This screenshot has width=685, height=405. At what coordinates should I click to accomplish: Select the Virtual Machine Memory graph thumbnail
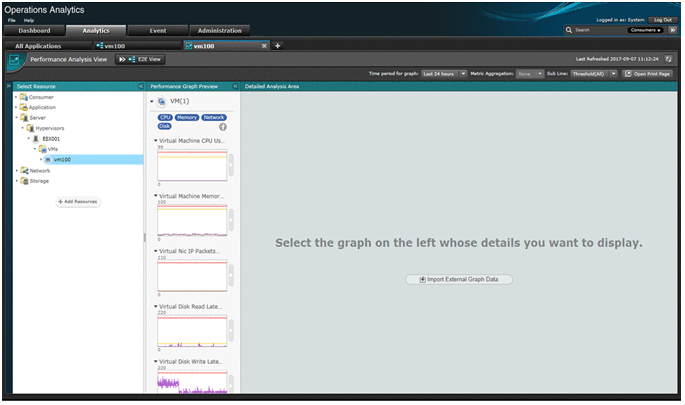click(x=192, y=221)
